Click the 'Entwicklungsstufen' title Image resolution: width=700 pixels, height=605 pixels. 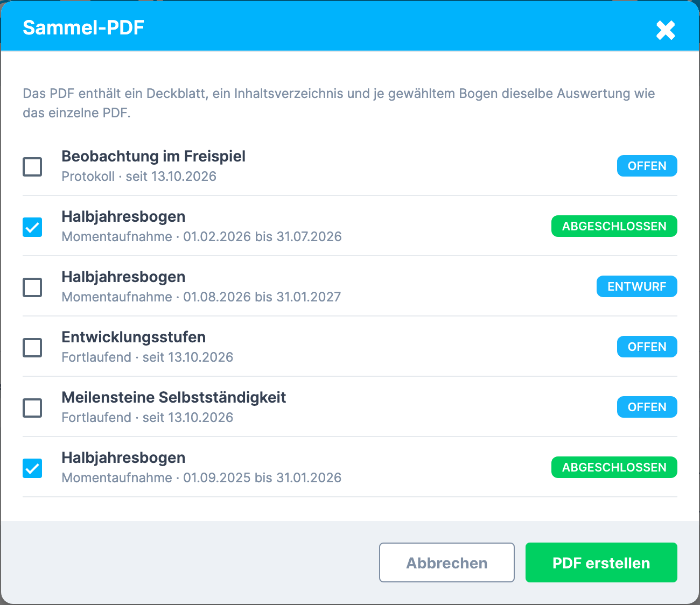[134, 337]
